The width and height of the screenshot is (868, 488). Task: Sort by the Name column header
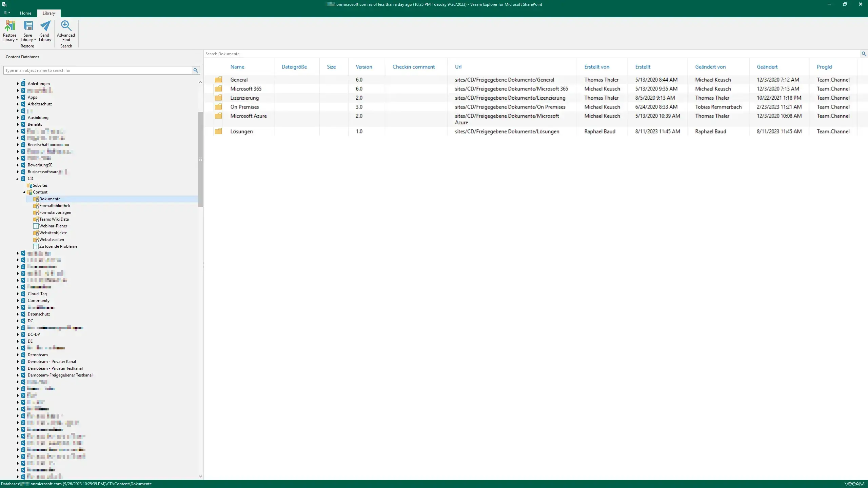[237, 67]
